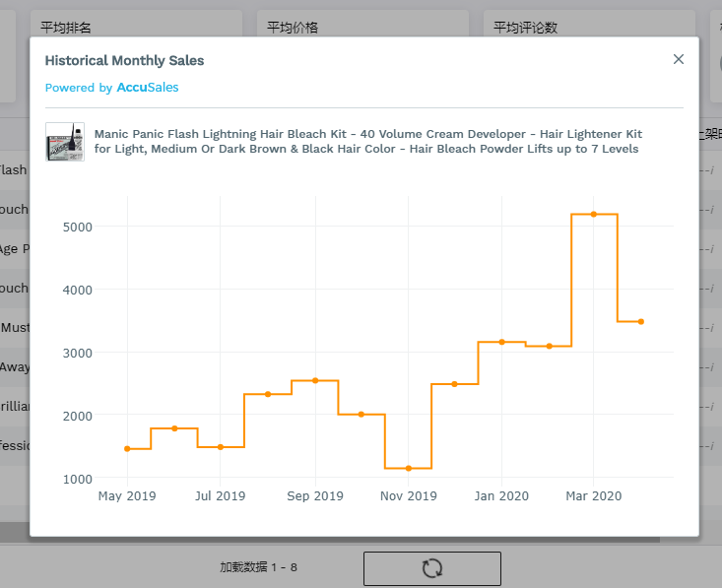Pick the September 2019 sales point
The width and height of the screenshot is (722, 588).
click(314, 380)
